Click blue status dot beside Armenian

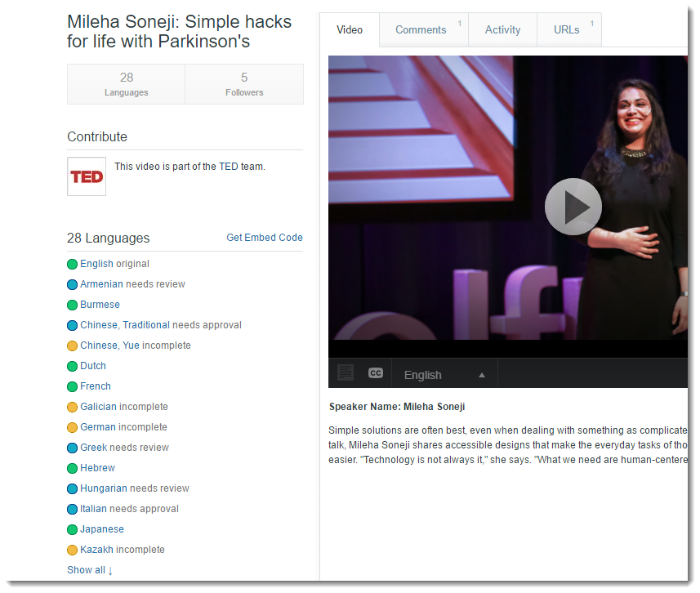click(x=72, y=284)
